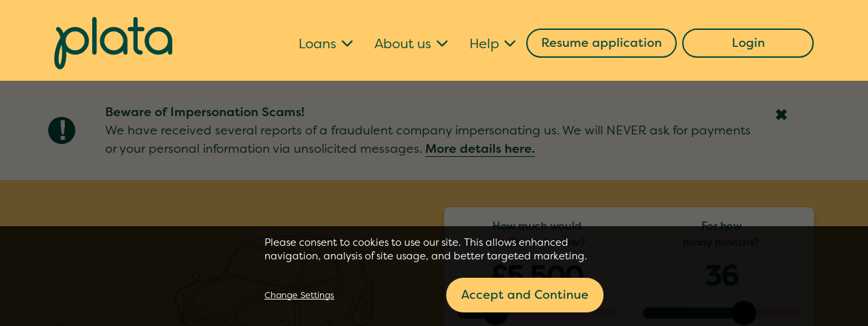This screenshot has width=868, height=326.
Task: Expand the Help chevron arrow
Action: tap(510, 43)
